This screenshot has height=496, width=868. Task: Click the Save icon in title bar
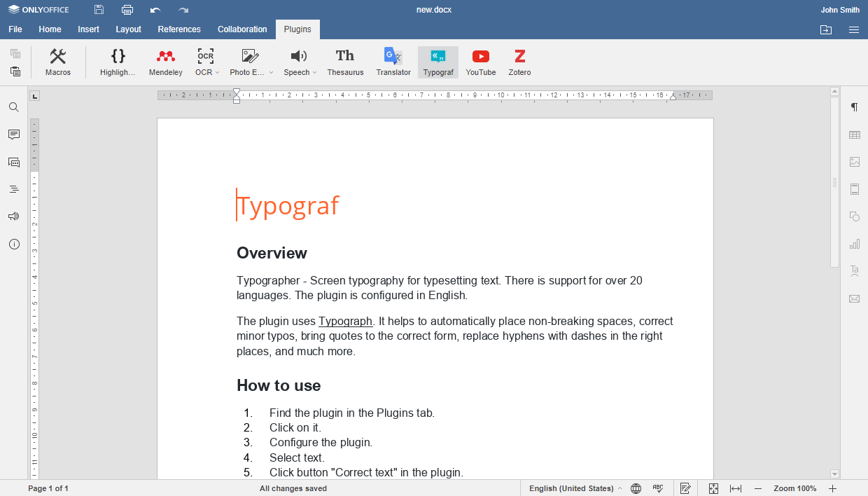click(99, 10)
